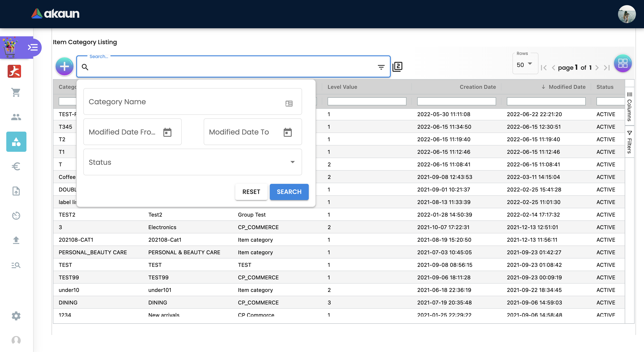This screenshot has height=352, width=644.
Task: Open the Filters side panel tab
Action: click(x=629, y=142)
